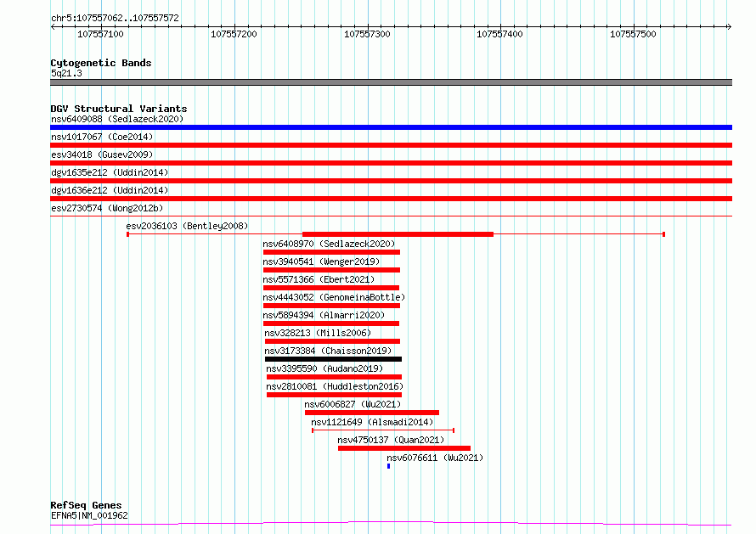Select nsv2810081 (Huddleston2016) label
This screenshot has height=534, width=756.
point(335,386)
